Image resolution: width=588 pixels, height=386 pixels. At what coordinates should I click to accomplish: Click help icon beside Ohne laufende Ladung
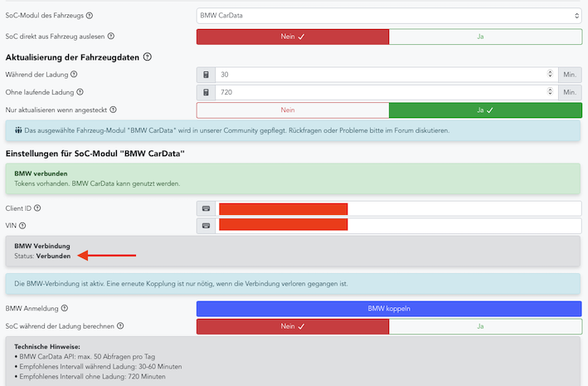point(80,92)
